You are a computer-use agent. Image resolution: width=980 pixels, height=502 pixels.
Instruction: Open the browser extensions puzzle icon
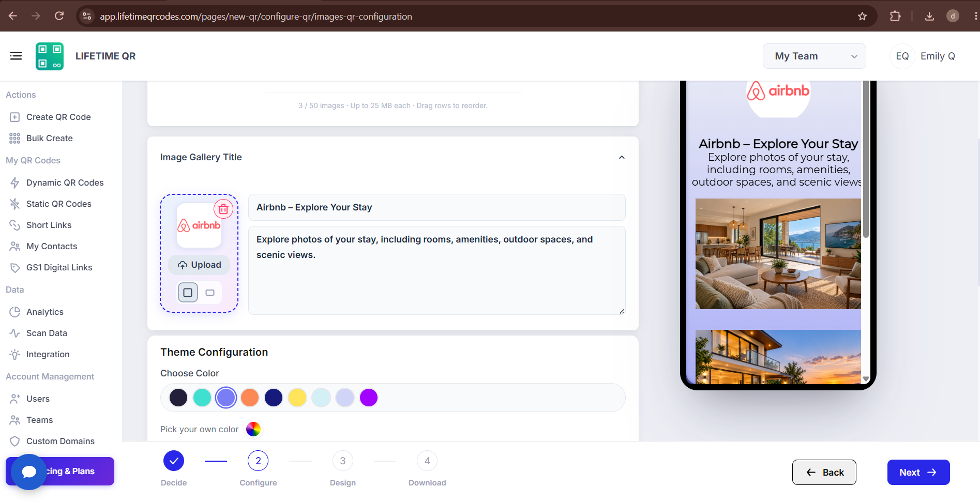tap(895, 16)
